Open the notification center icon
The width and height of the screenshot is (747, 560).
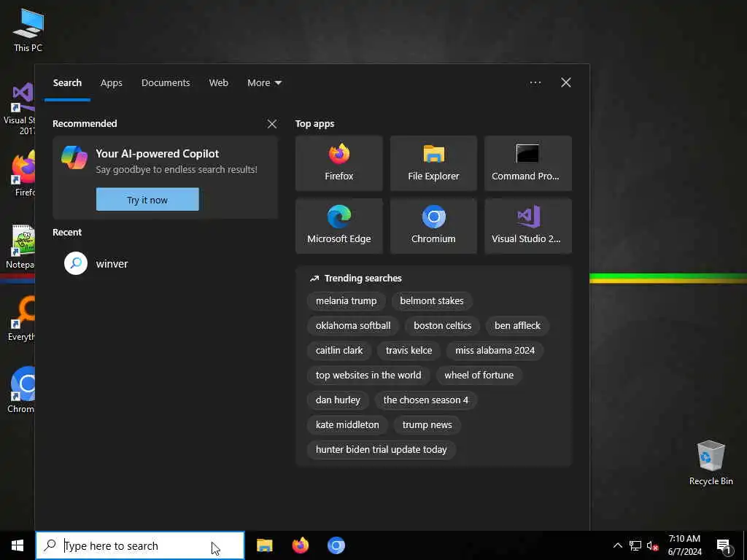pos(724,545)
